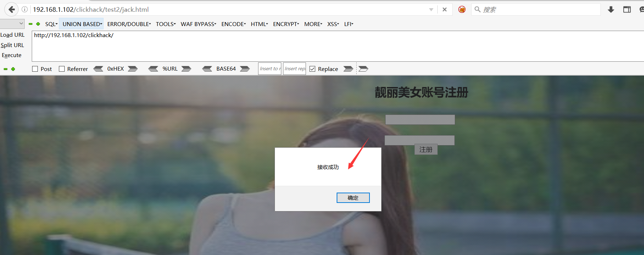Click the 注册 register button
Viewport: 644px width, 255px height.
coord(426,149)
